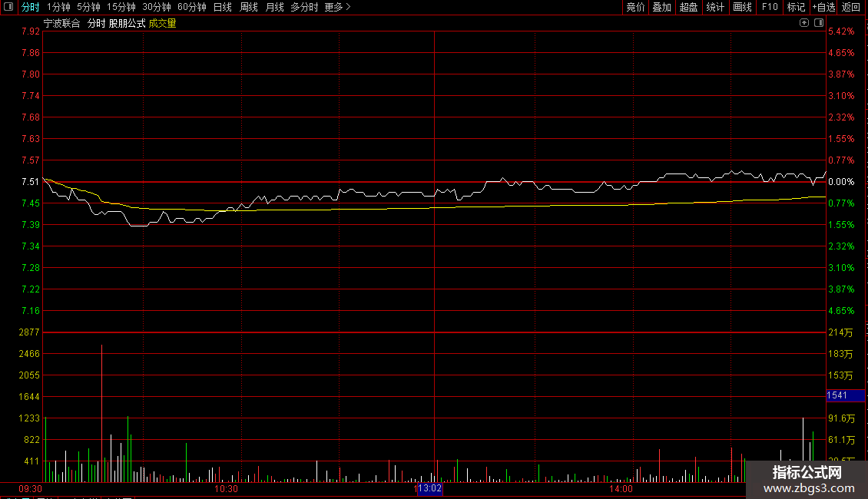
Task: Click the 14:00 time axis label
Action: [621, 489]
